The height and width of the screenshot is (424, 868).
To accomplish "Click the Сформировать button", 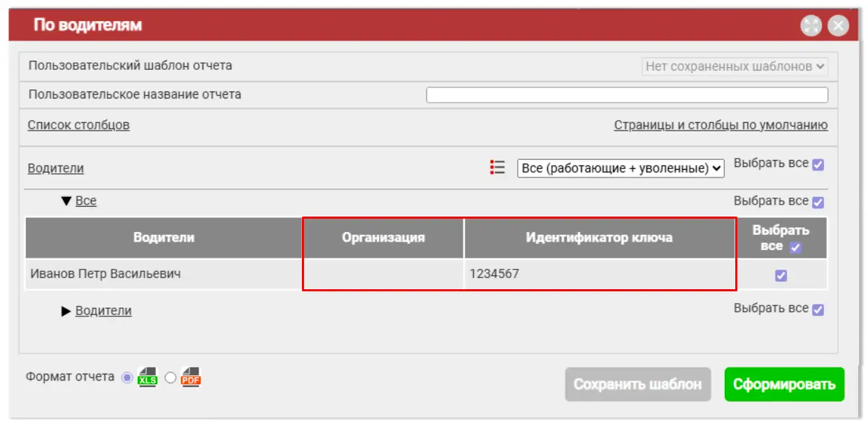I will click(x=784, y=384).
